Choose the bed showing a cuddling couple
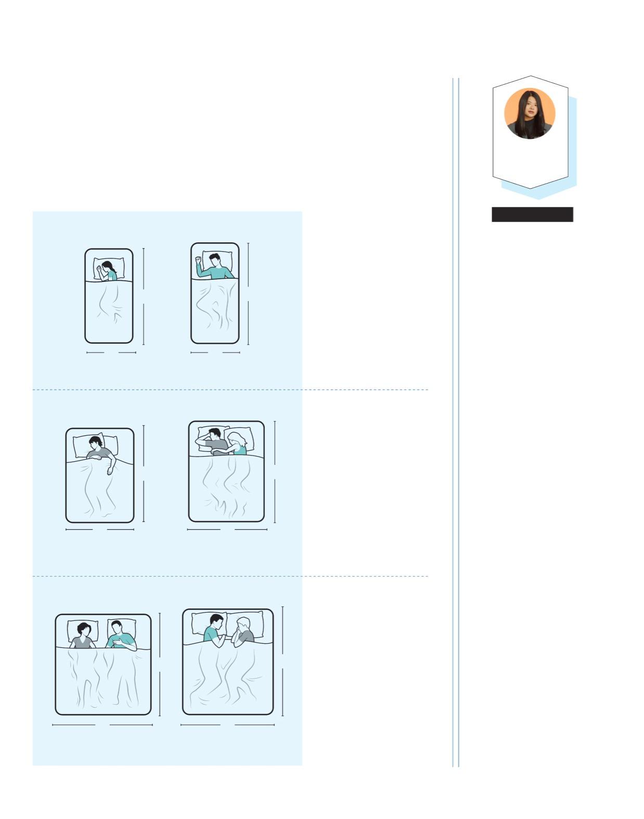The image size is (644, 819). 226,471
